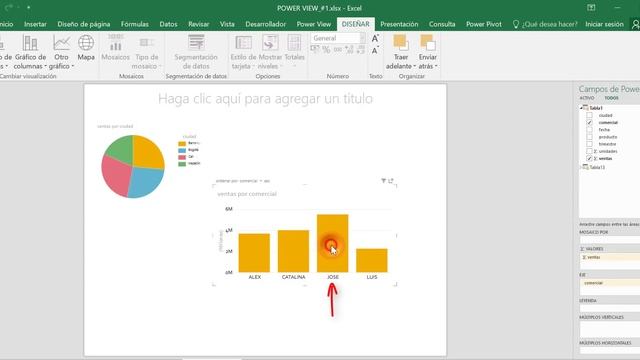Switch field list to ACTIVO

tap(587, 98)
